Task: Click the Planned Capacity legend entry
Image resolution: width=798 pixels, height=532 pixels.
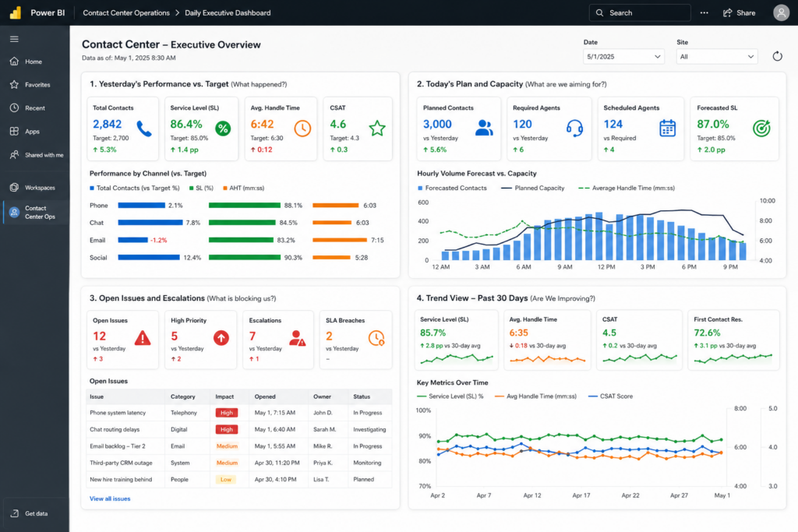Action: click(533, 188)
